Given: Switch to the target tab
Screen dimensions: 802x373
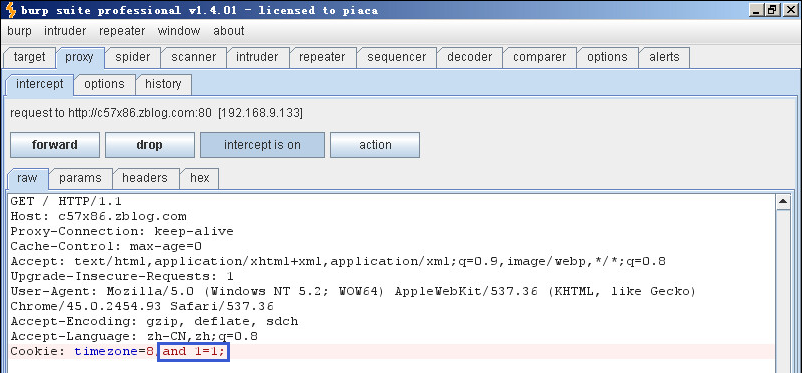Looking at the screenshot, I should coord(29,57).
